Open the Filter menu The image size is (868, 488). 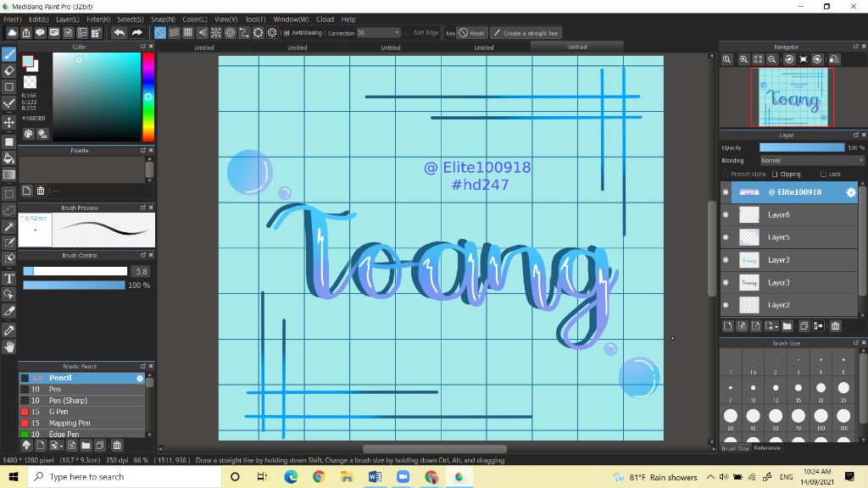[x=98, y=19]
